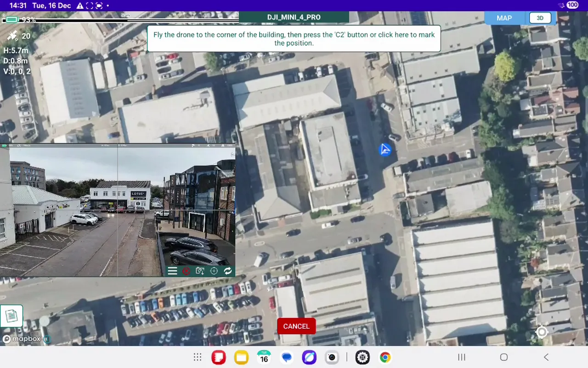Select the target crosshair icon in the video toolbar
This screenshot has height=368, width=588.
(214, 271)
